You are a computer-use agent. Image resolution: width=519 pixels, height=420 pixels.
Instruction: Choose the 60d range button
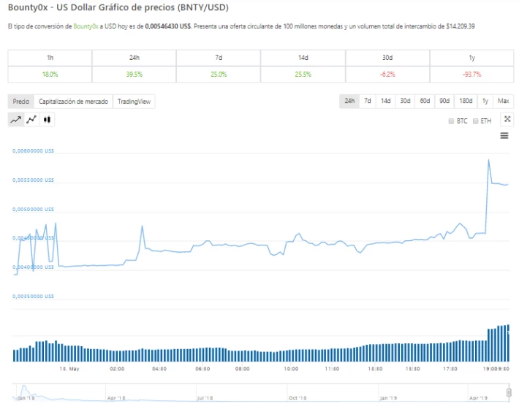pos(425,101)
